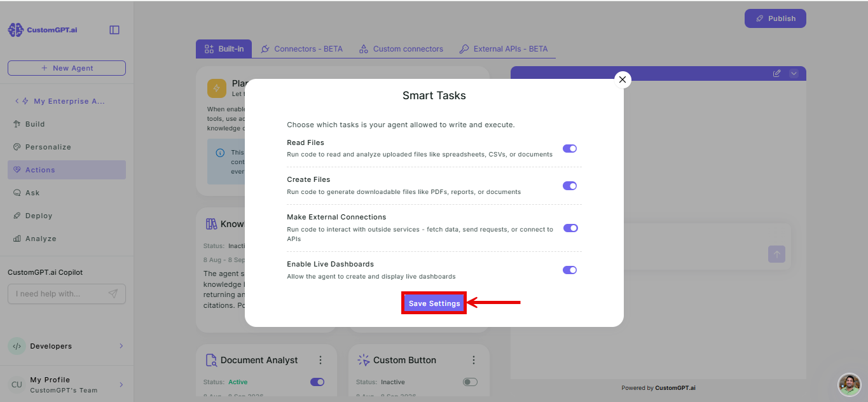Close the Smart Tasks dialog
The image size is (868, 402).
click(x=623, y=80)
